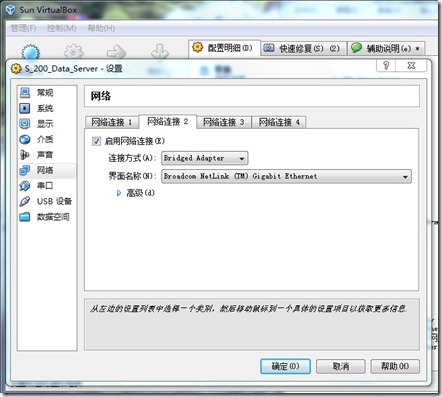Screen dimensions: 442x397
Task: Click the down-arrow Discard toolbar icon
Action: tap(160, 52)
